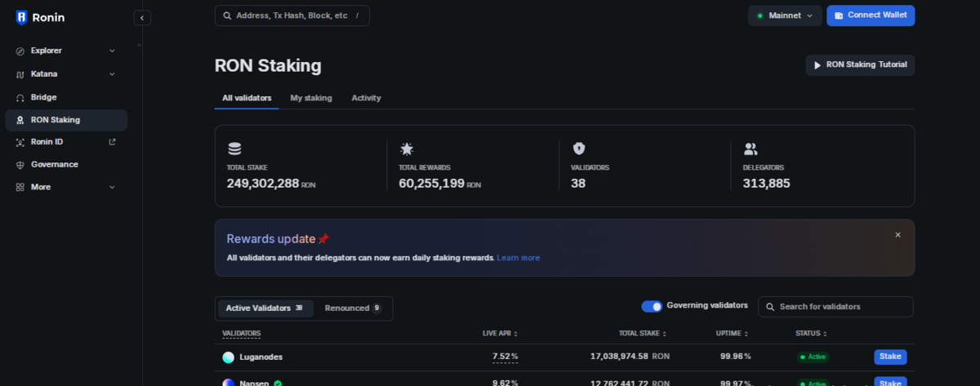This screenshot has width=980, height=386.
Task: Click Luganodes uptime 99.96% value
Action: [x=736, y=357]
